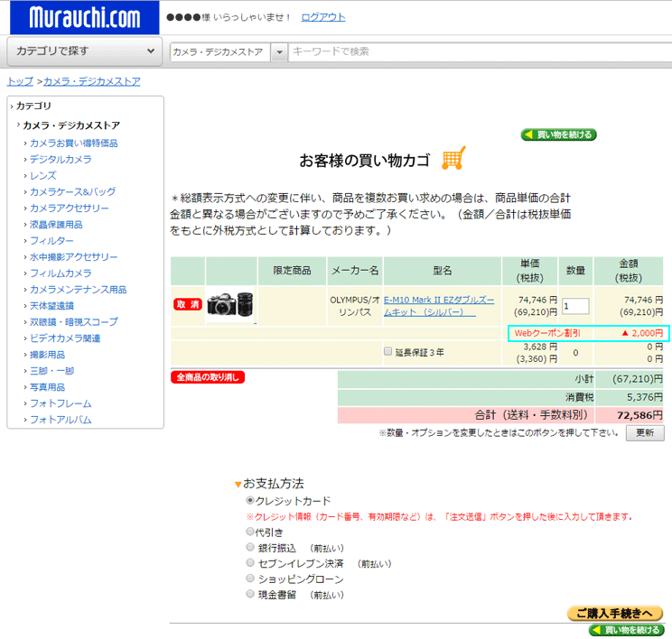Open 水中撮影アクセサリー category
The height and width of the screenshot is (639, 672).
click(74, 257)
